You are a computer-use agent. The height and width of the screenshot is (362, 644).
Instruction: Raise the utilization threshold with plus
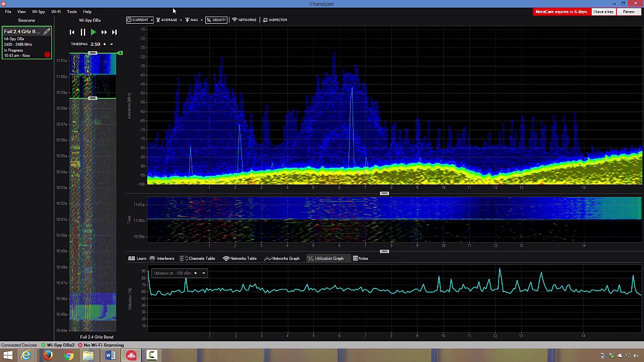195,273
